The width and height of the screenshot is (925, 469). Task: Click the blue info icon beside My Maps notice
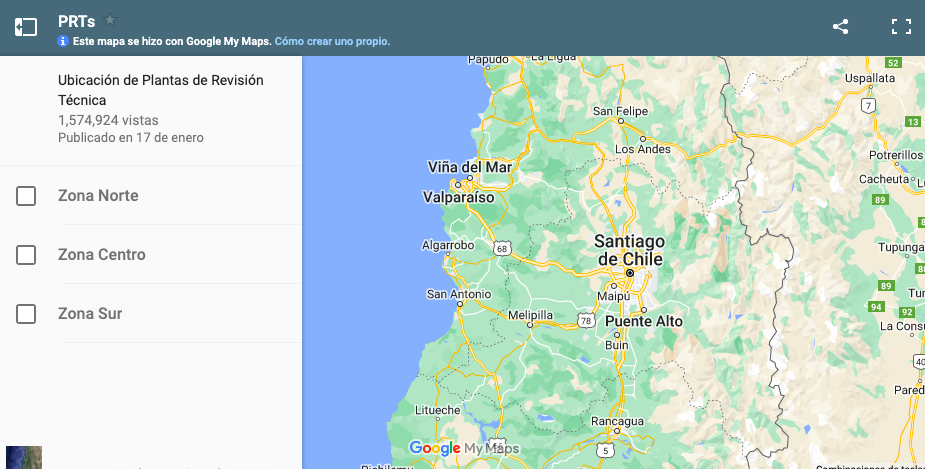coord(63,41)
